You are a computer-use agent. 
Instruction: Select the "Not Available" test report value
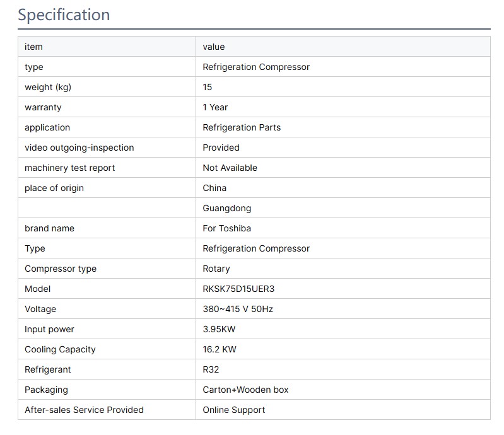pyautogui.click(x=230, y=168)
